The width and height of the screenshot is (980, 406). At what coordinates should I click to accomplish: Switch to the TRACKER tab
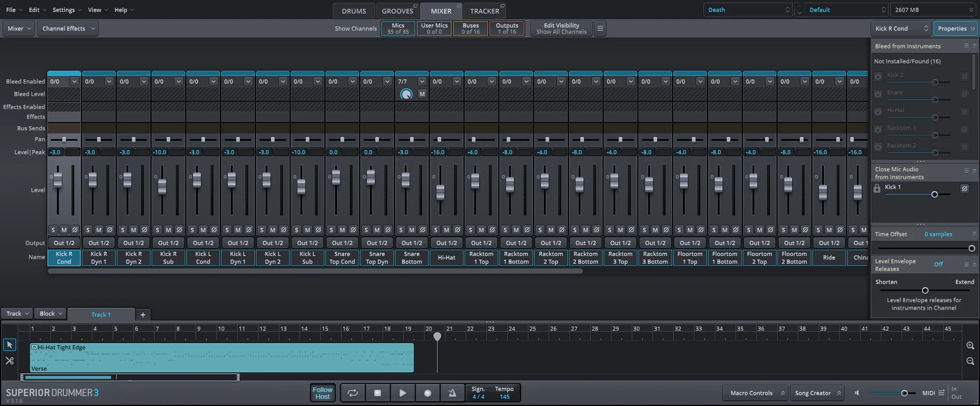coord(485,11)
